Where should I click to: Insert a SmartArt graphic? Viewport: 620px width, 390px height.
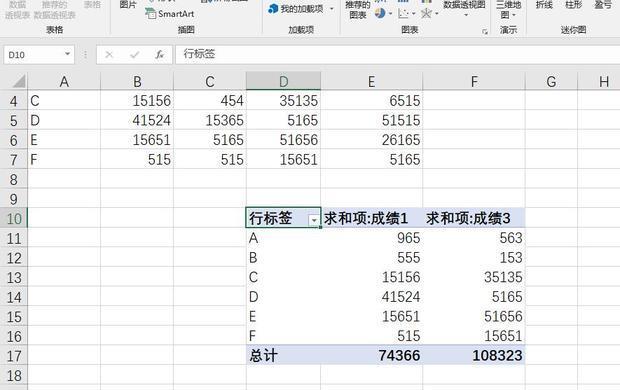tap(170, 14)
